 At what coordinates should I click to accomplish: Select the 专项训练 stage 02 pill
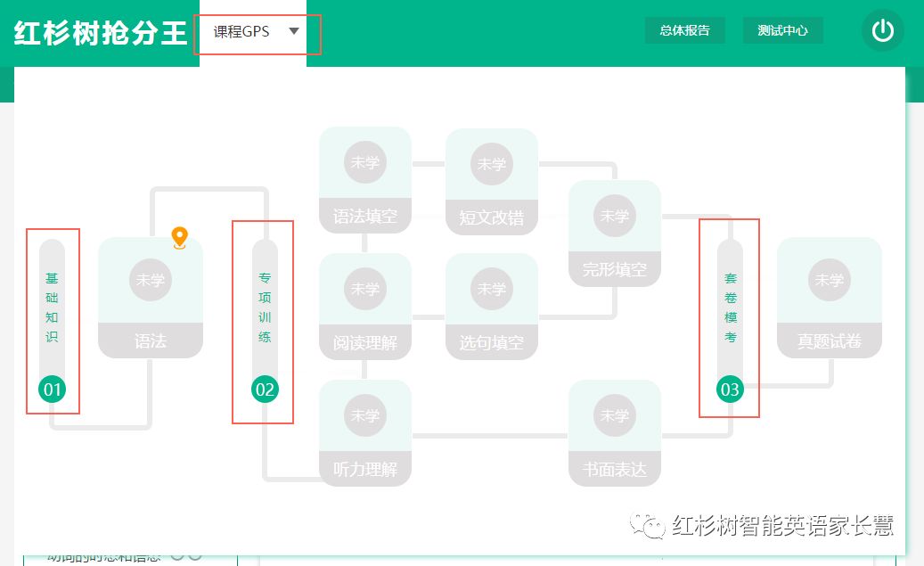click(265, 321)
